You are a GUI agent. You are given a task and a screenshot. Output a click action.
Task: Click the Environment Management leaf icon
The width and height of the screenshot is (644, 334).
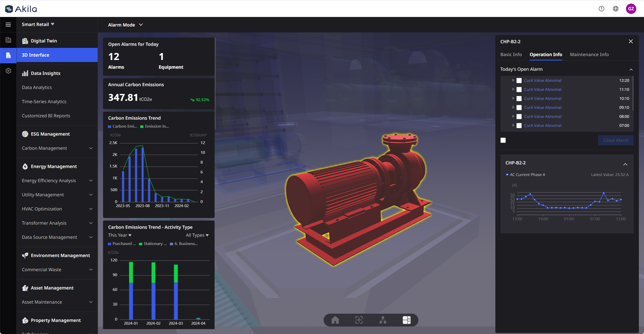coord(25,256)
